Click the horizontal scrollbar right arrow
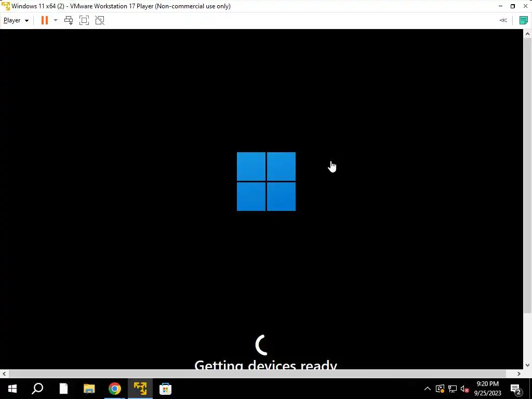 [519, 374]
